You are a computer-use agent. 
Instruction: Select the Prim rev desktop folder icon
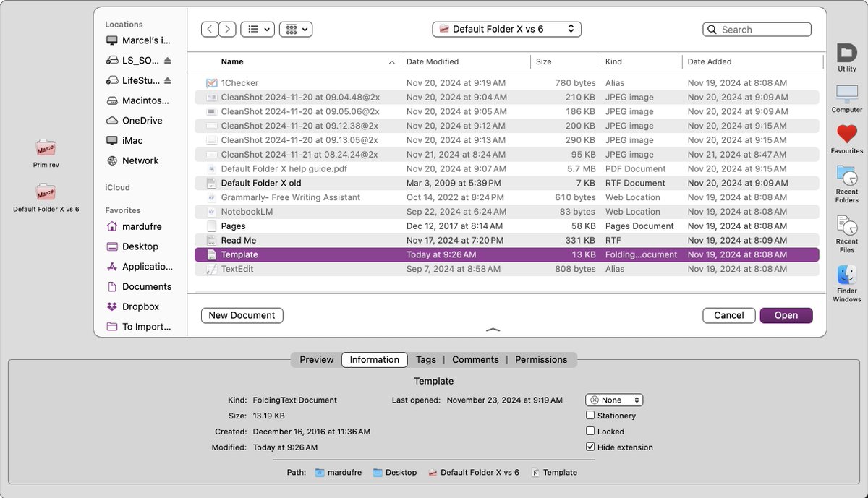click(x=46, y=147)
